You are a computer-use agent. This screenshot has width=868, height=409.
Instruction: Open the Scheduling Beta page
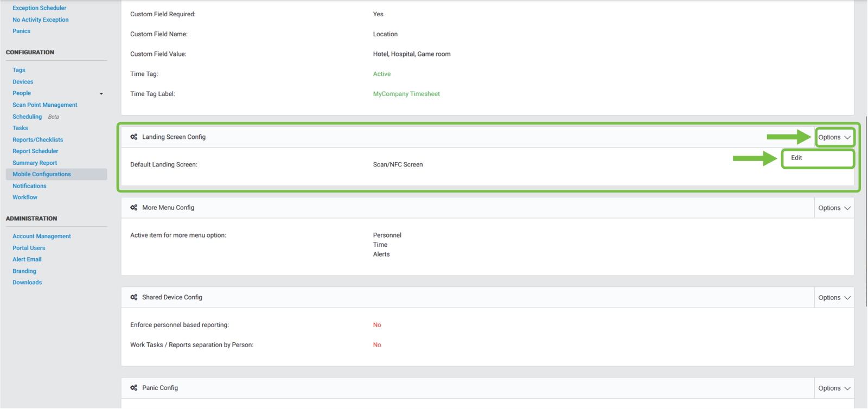coord(27,117)
